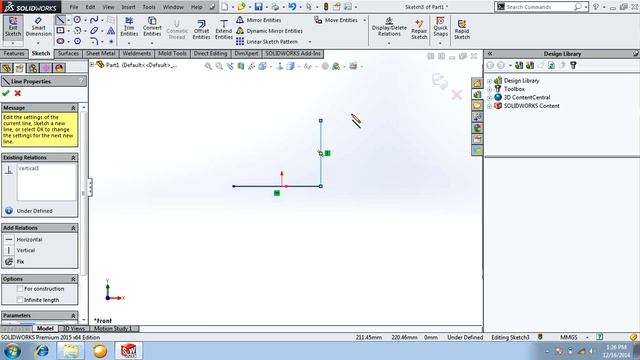Viewport: 640px width, 360px height.
Task: Open Windows Start button
Action: pyautogui.click(x=13, y=351)
